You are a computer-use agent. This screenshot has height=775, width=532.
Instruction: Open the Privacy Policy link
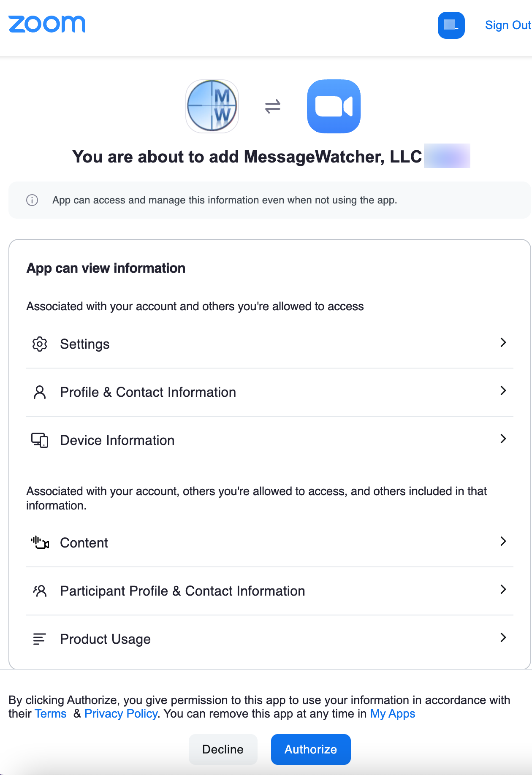point(121,713)
